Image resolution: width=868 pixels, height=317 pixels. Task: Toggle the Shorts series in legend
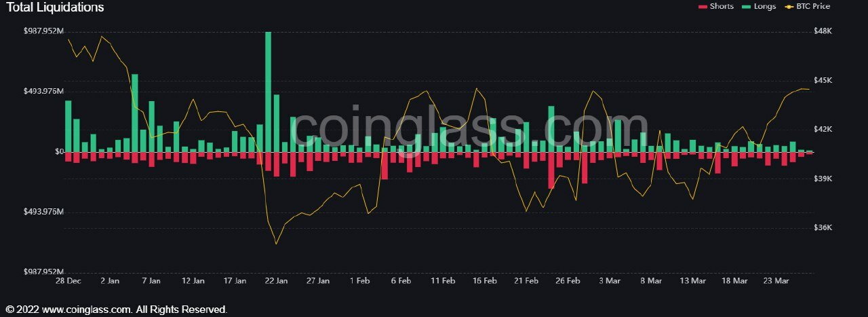pos(721,7)
